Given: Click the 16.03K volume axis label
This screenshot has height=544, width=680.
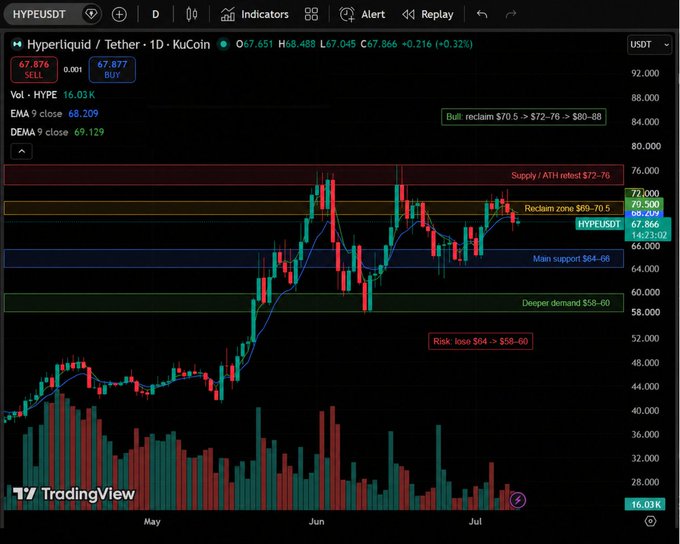Looking at the screenshot, I should pos(646,504).
